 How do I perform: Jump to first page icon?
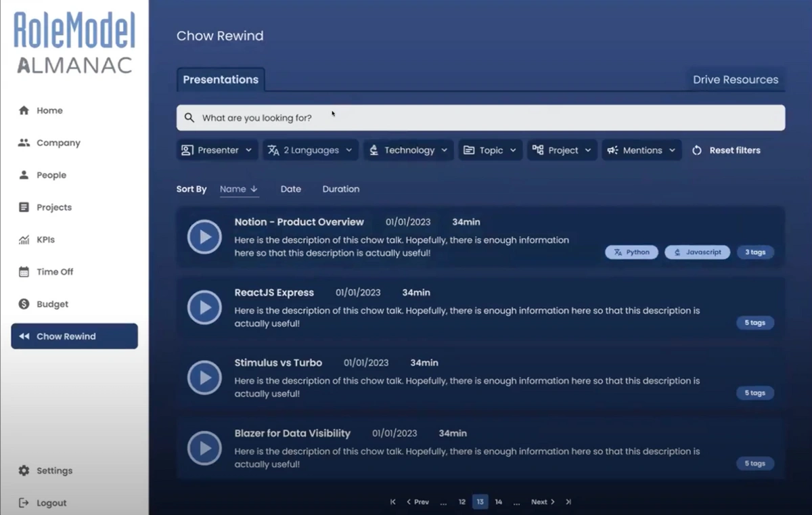392,502
